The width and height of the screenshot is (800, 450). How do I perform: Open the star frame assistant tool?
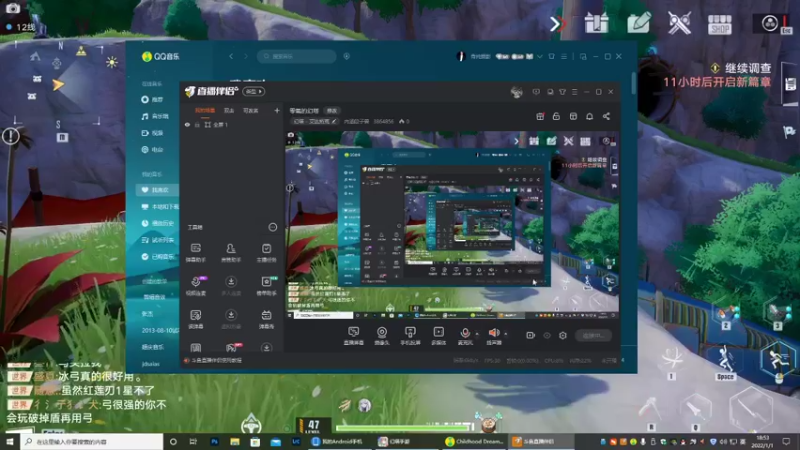click(266, 286)
